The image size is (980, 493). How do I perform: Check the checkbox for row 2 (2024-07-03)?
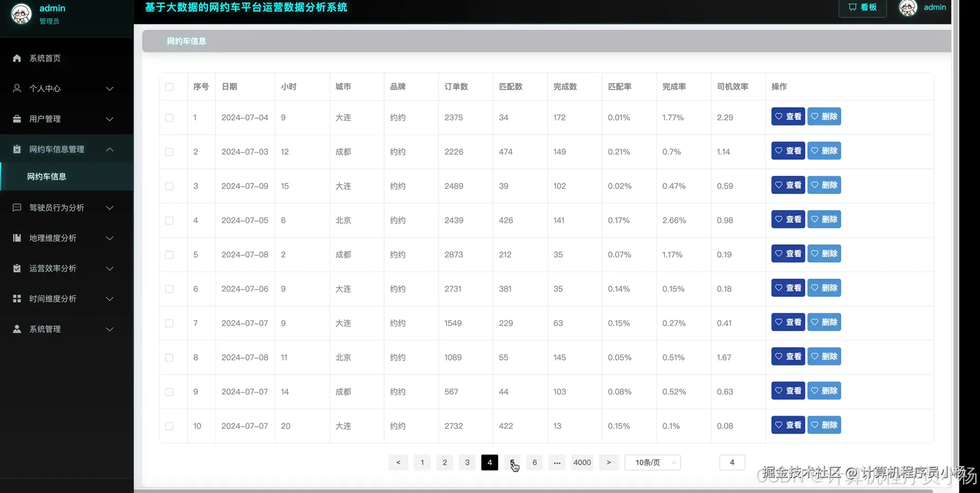click(x=169, y=152)
